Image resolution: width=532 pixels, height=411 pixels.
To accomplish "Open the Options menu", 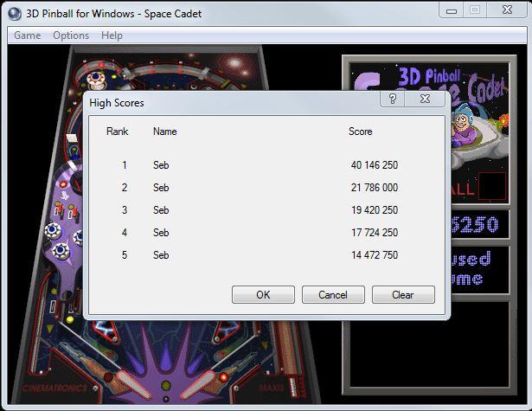I will click(x=71, y=35).
